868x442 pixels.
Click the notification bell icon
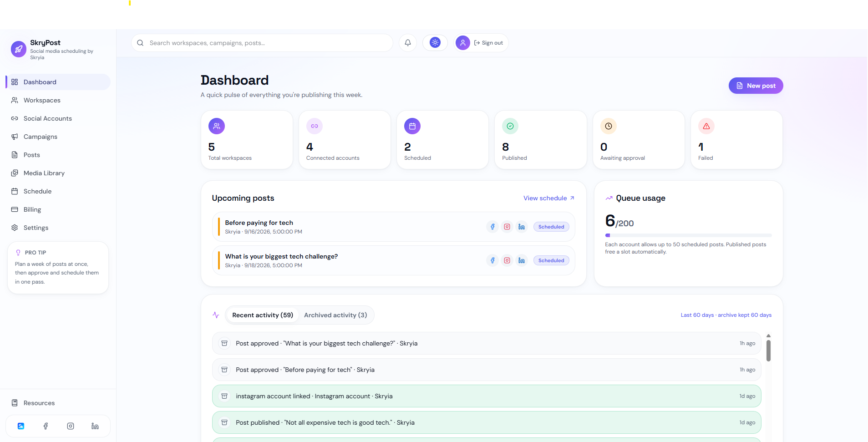[408, 43]
